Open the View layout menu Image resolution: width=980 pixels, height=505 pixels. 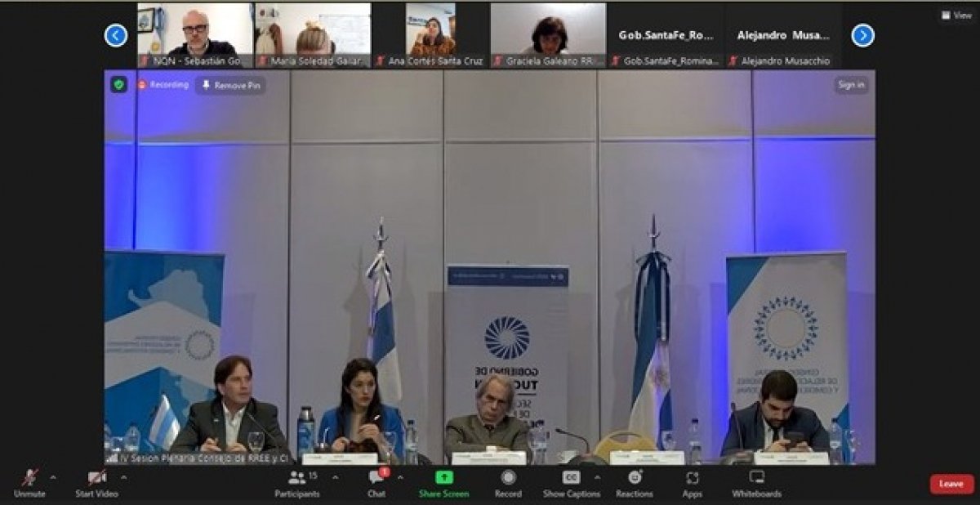(956, 15)
